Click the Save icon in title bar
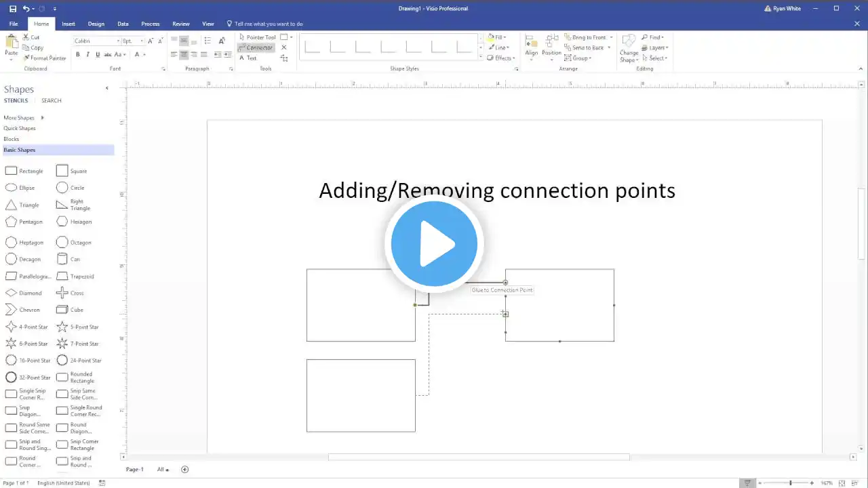 pyautogui.click(x=13, y=9)
